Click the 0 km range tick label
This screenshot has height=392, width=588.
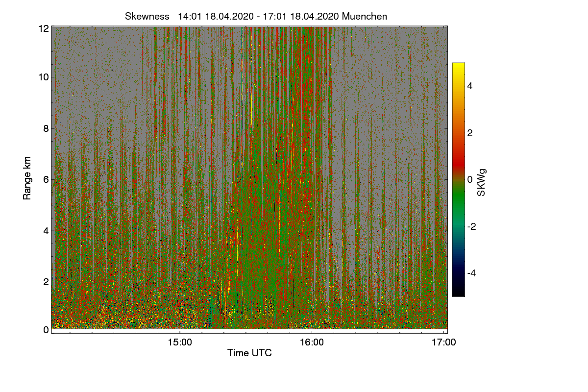46,330
